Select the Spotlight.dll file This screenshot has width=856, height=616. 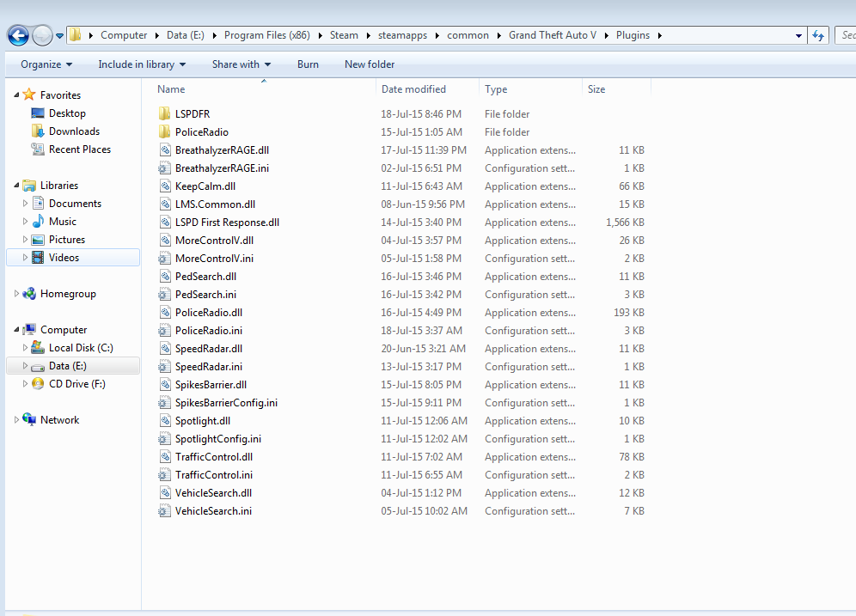click(203, 421)
